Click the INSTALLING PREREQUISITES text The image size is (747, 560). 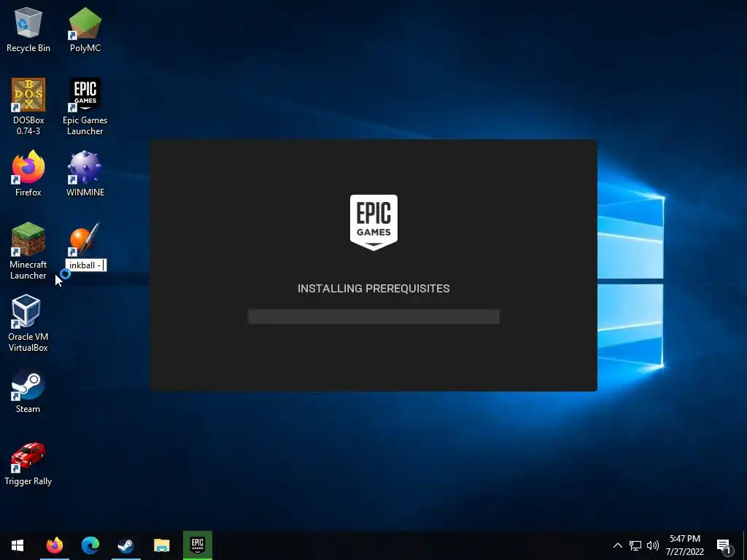click(x=373, y=289)
